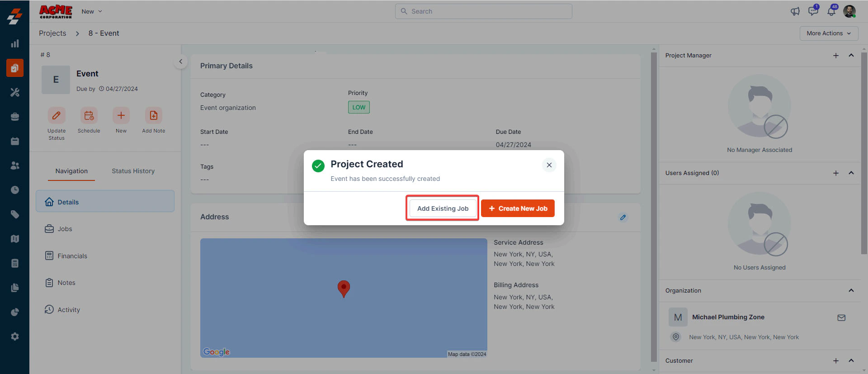Collapse the Project Manager panel
The height and width of the screenshot is (374, 868).
[851, 56]
